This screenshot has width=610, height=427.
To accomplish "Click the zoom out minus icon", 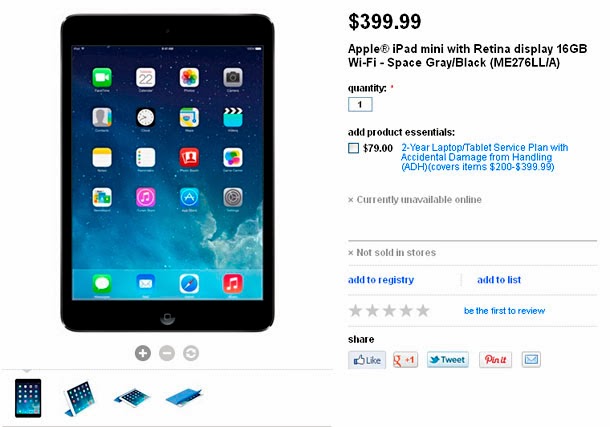I will pyautogui.click(x=167, y=353).
